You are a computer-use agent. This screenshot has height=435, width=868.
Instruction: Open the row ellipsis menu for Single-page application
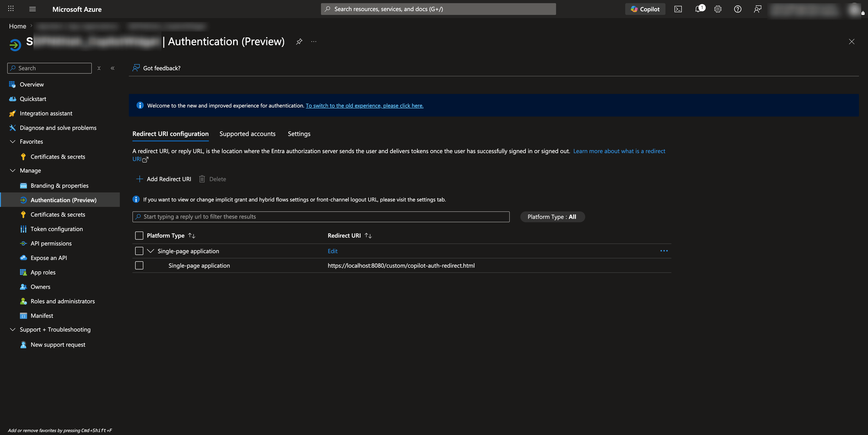[664, 251]
